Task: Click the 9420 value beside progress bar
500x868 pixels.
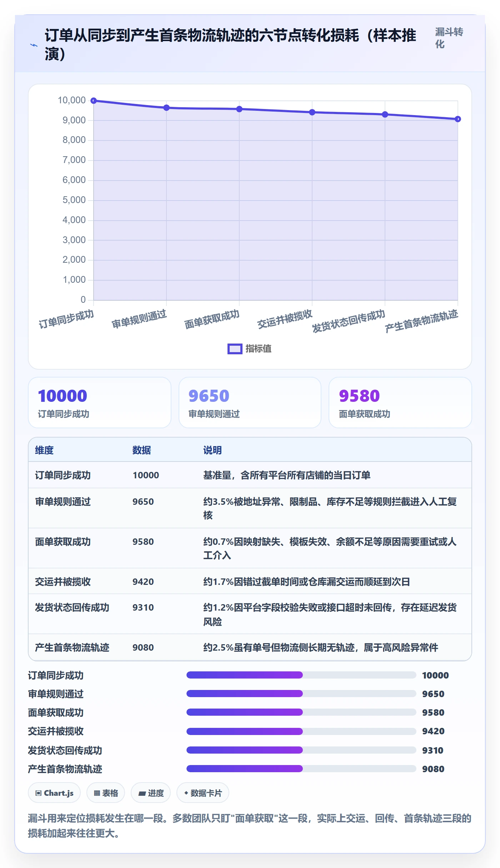Action: (x=433, y=731)
